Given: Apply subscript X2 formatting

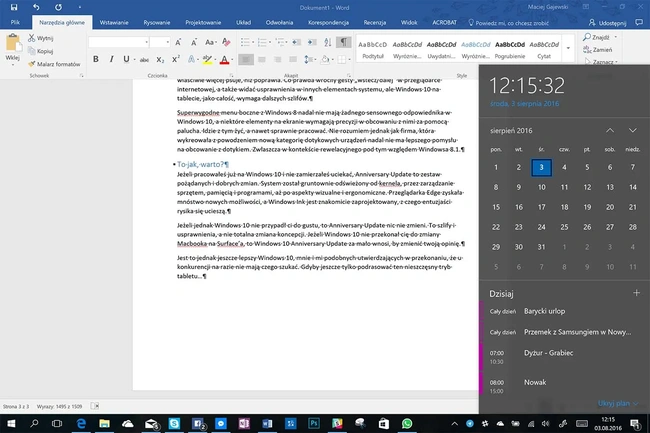Looking at the screenshot, I should [160, 60].
